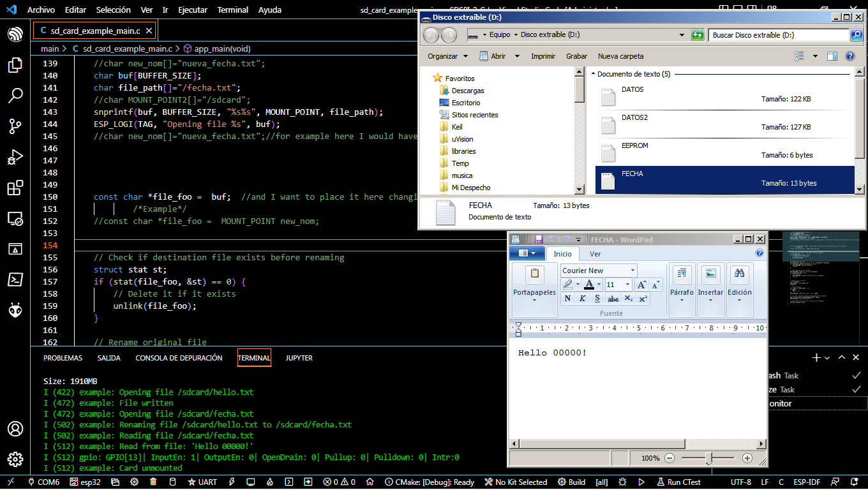Screen dimensions: 868x490
Task: Click the Bold N button in WordPad
Action: click(567, 299)
